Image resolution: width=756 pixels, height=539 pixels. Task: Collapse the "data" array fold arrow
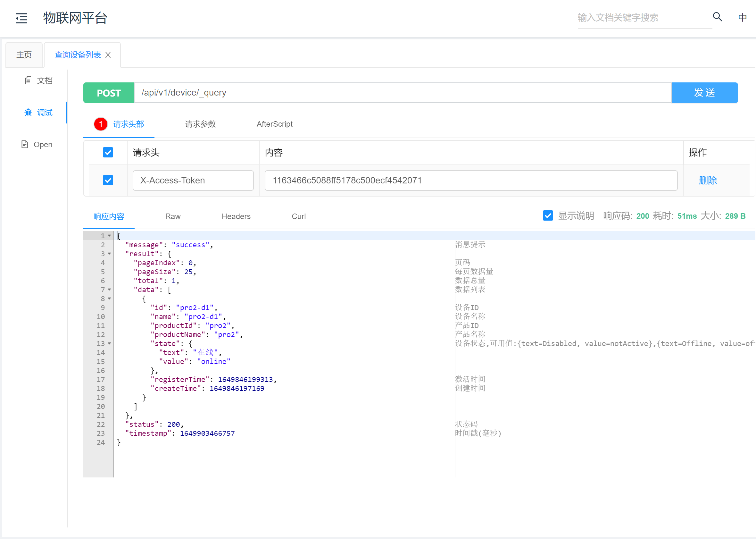click(x=109, y=290)
